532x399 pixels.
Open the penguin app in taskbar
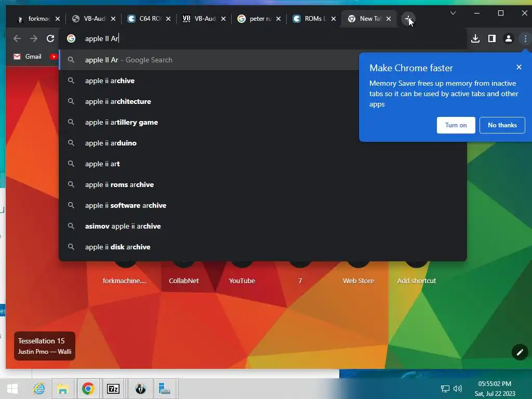140,389
